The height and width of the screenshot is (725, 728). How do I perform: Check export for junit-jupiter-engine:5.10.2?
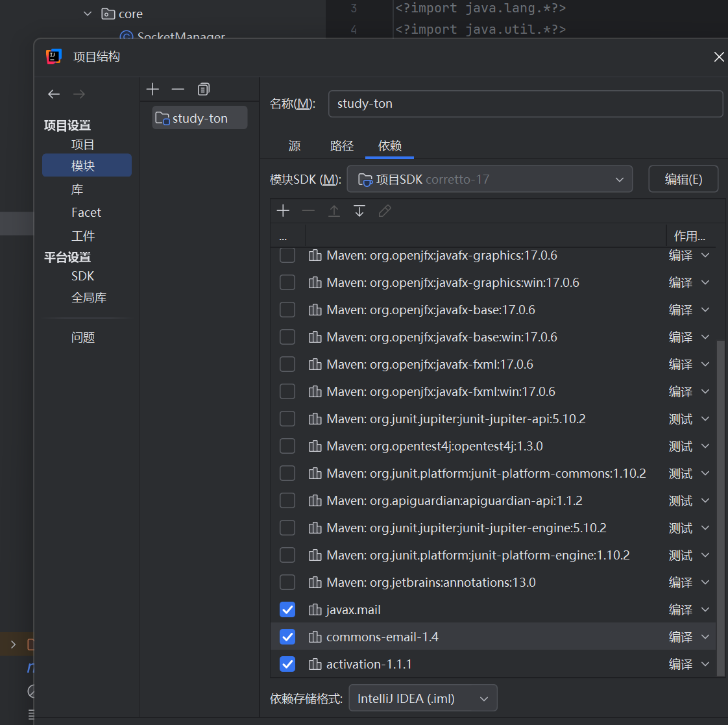tap(287, 528)
